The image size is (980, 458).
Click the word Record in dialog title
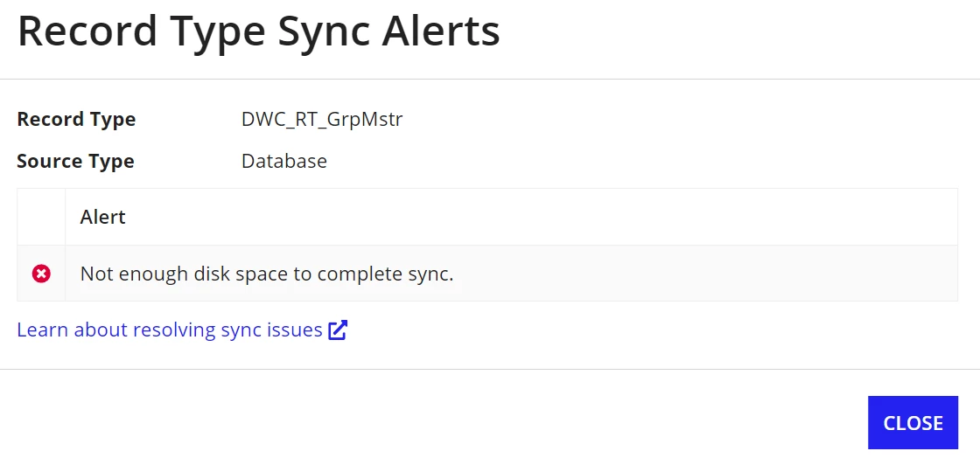click(87, 31)
